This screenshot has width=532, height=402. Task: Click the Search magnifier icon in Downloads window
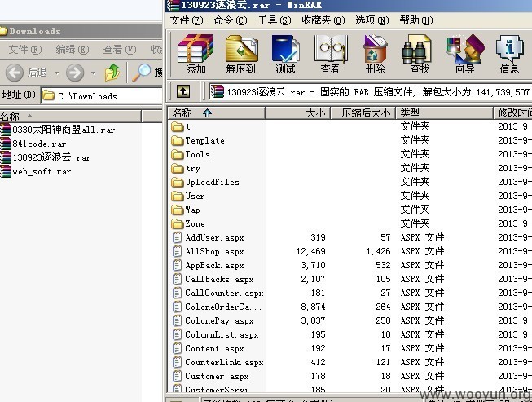pos(141,73)
